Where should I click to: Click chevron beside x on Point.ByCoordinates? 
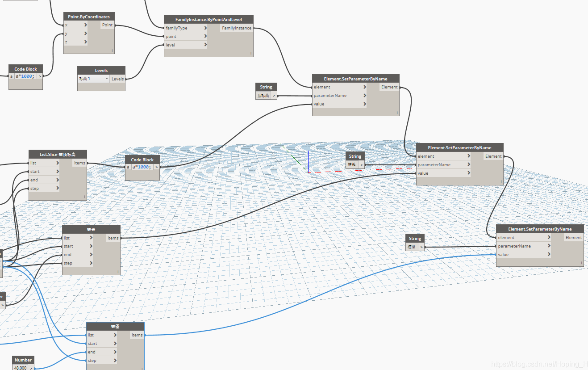point(85,25)
